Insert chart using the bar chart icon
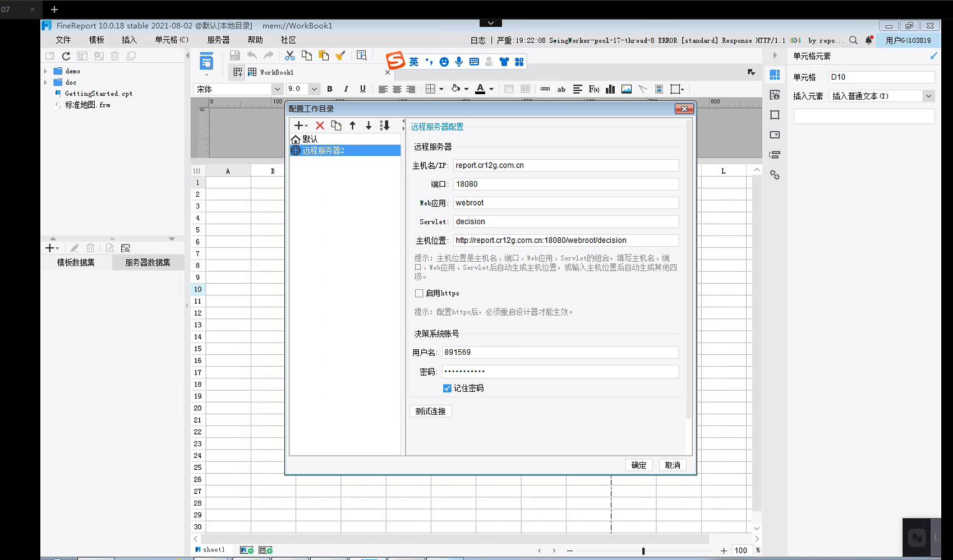Viewport: 953px width, 560px height. [x=610, y=89]
